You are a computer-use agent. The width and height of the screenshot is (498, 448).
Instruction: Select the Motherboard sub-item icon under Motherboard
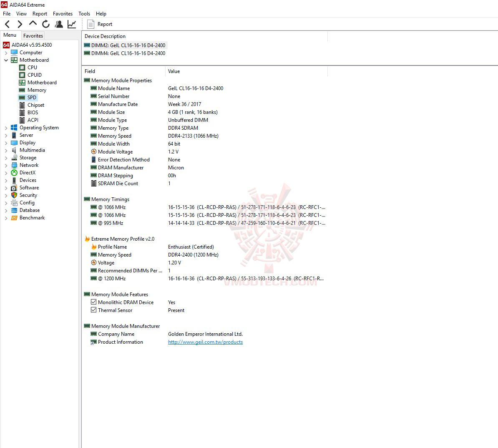point(22,83)
